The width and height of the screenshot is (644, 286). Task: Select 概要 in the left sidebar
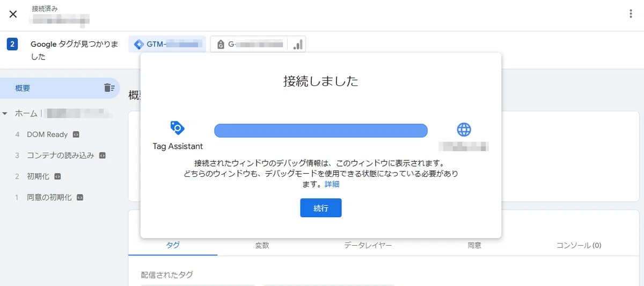(x=60, y=88)
